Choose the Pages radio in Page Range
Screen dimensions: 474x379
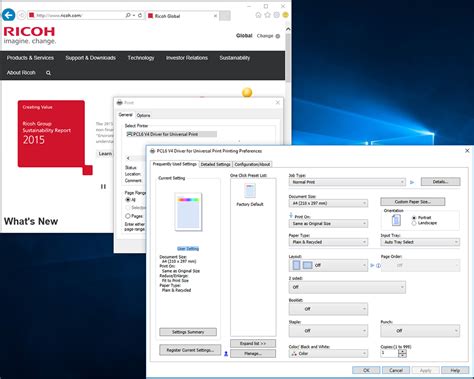point(128,216)
